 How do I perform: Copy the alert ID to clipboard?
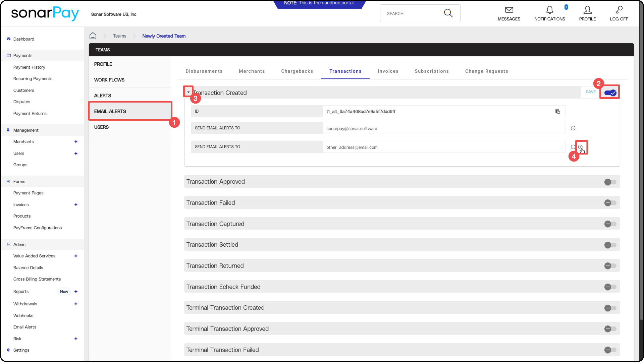[557, 111]
